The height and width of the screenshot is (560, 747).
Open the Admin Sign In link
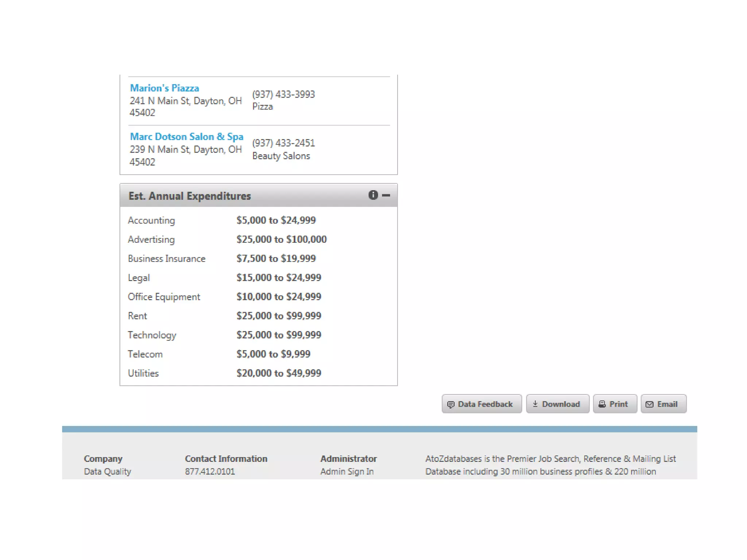(347, 471)
